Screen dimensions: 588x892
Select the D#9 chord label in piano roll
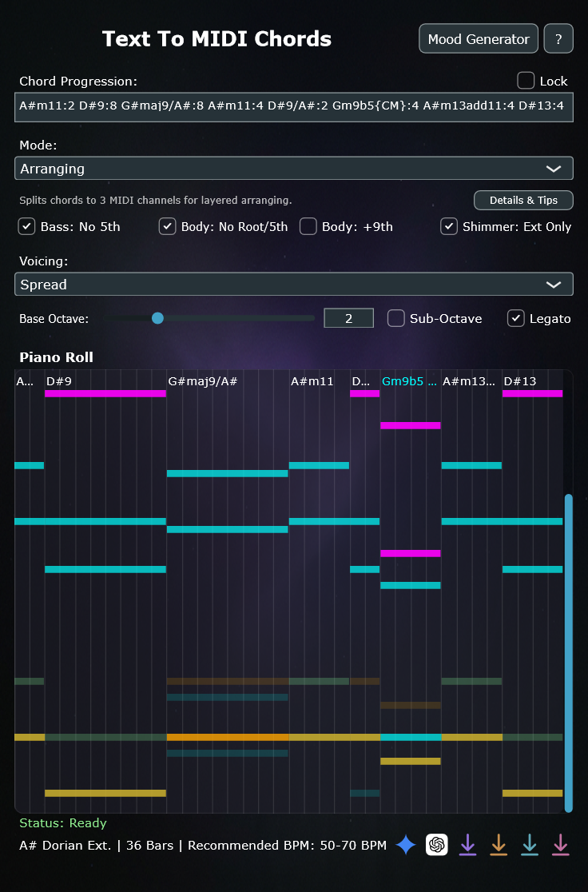coord(59,381)
